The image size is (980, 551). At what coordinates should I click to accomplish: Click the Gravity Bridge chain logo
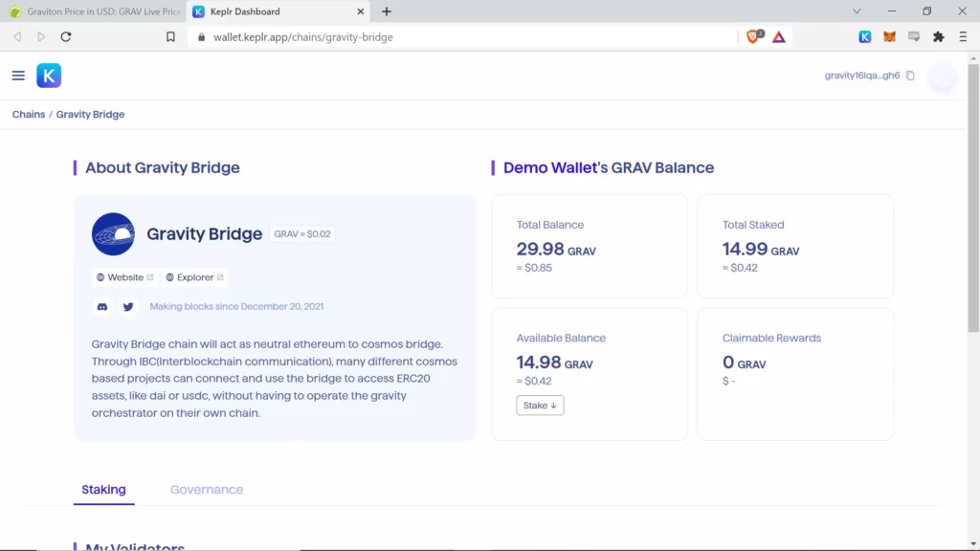click(x=113, y=234)
